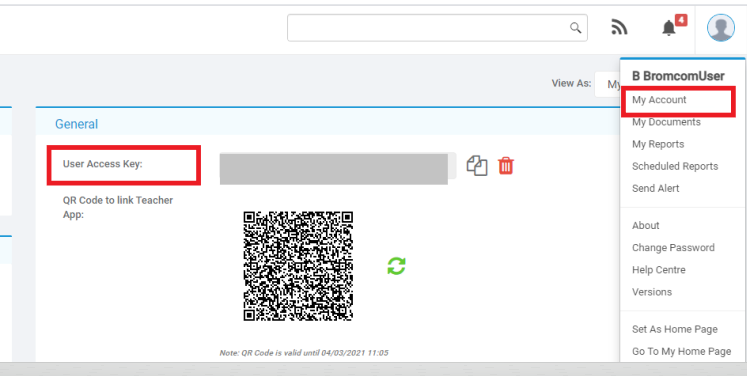747x376 pixels.
Task: Click the User Access Key label
Action: tap(102, 164)
